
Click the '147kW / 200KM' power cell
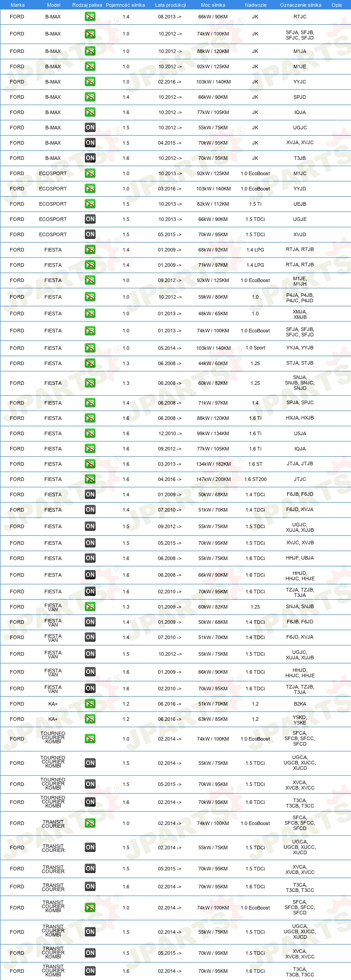213,479
